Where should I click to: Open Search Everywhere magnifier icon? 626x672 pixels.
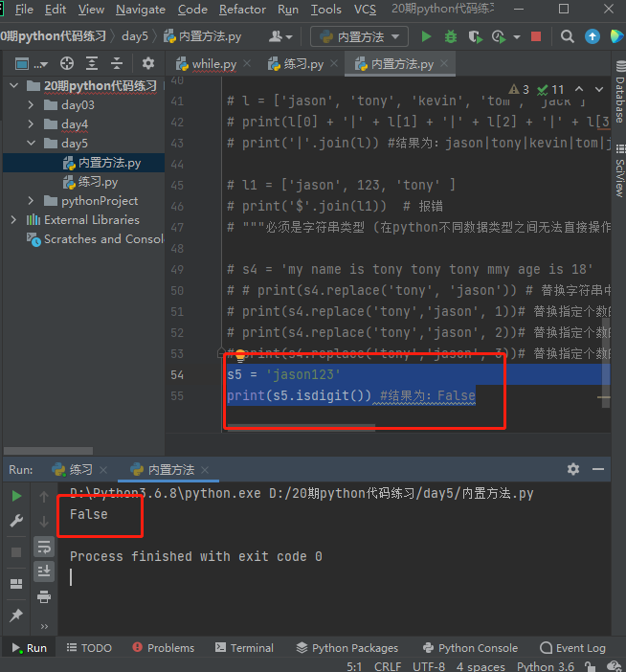[568, 37]
